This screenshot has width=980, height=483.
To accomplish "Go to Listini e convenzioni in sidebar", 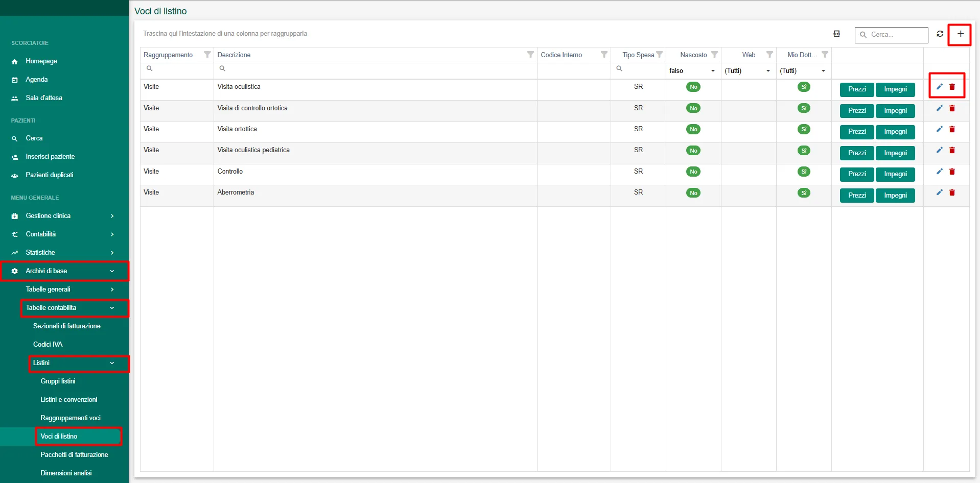I will pyautogui.click(x=69, y=400).
